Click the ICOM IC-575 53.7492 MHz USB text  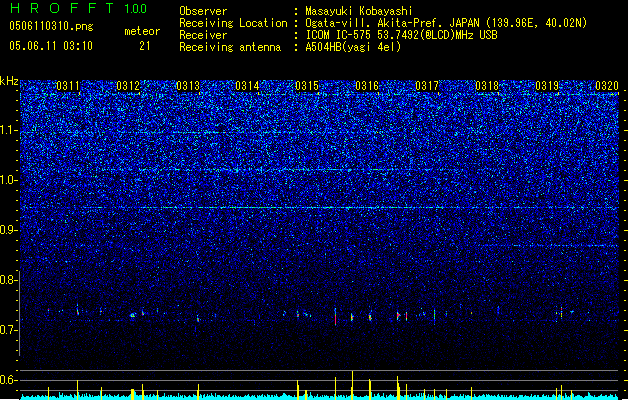coord(401,35)
